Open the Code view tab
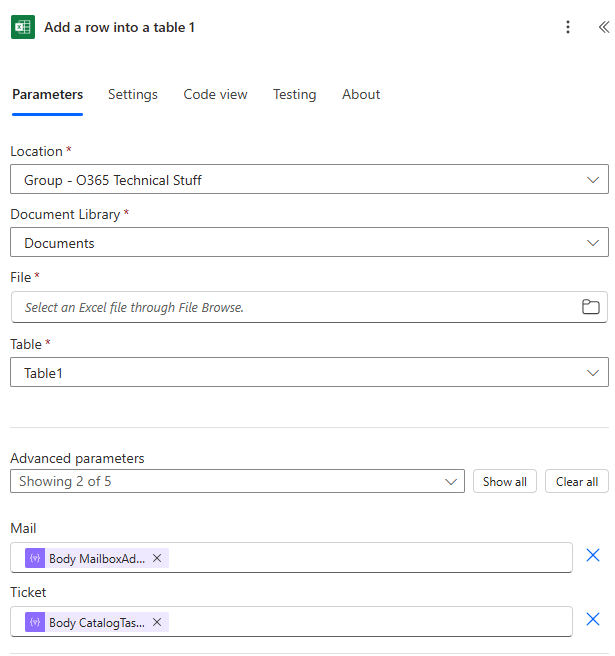 (215, 95)
